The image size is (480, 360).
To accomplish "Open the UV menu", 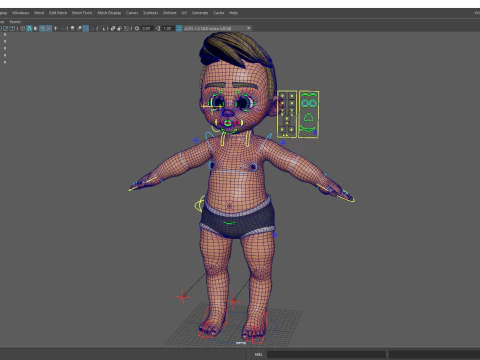I will coord(184,13).
